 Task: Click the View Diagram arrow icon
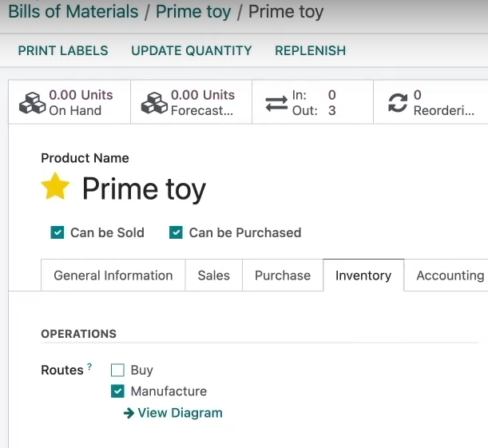click(129, 413)
